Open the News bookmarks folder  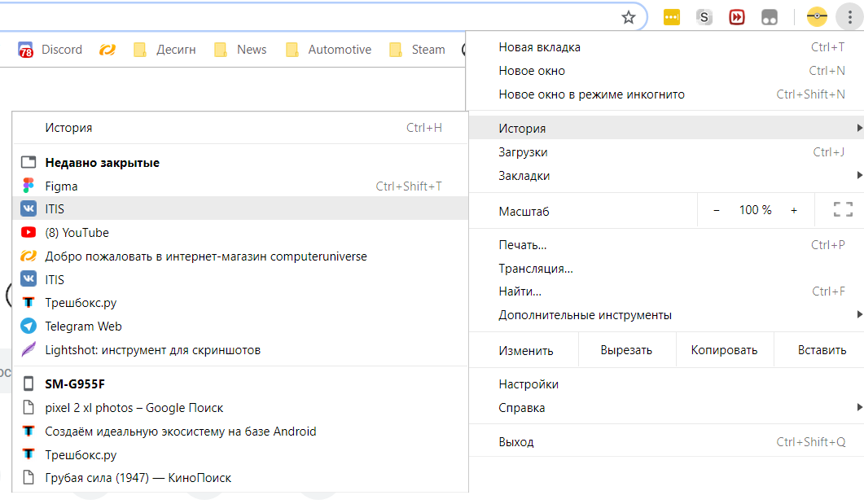coord(240,50)
